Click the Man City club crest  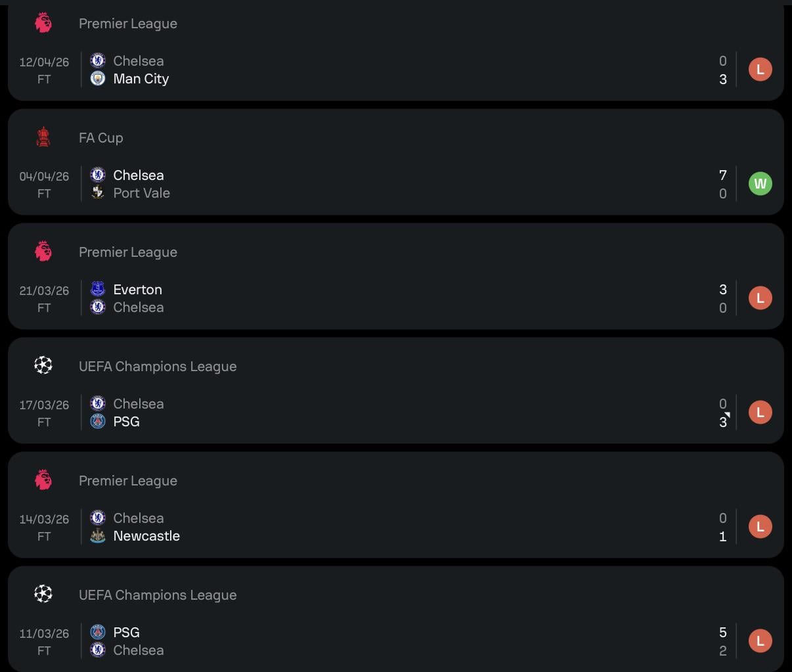click(98, 79)
